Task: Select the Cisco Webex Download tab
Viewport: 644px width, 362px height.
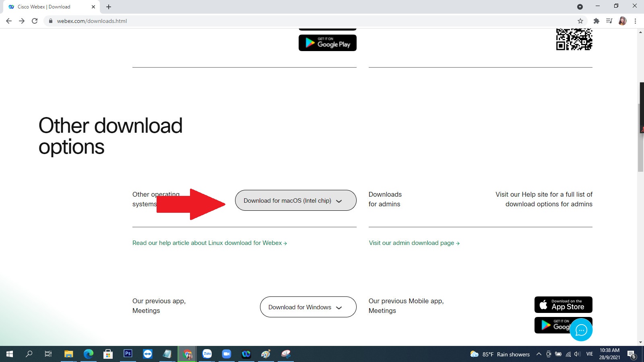Action: click(x=48, y=7)
